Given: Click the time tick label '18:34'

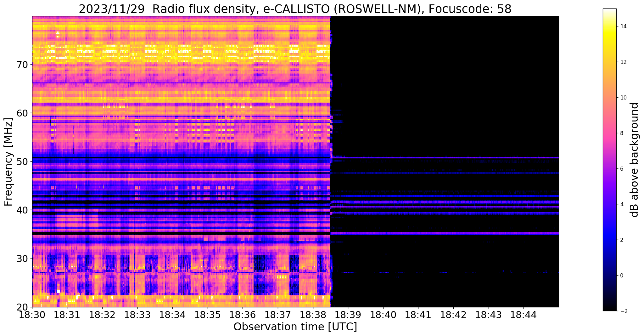Looking at the screenshot, I should pyautogui.click(x=173, y=315).
